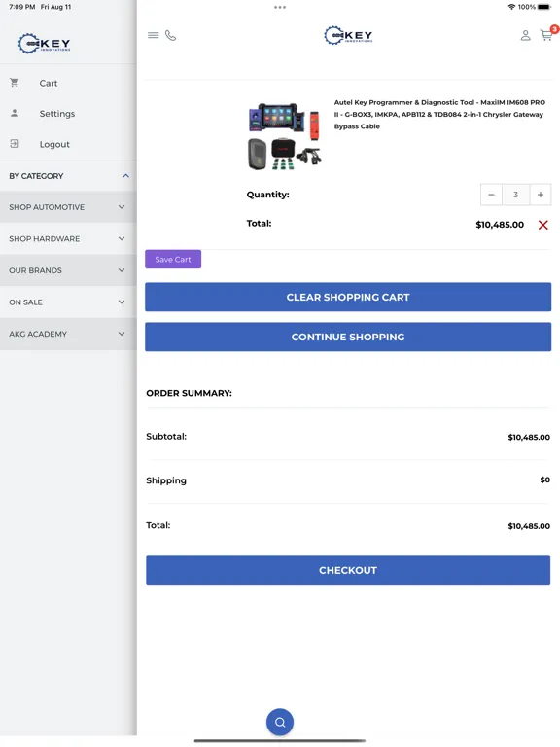
Task: Expand OUR BRANDS category
Action: click(68, 270)
